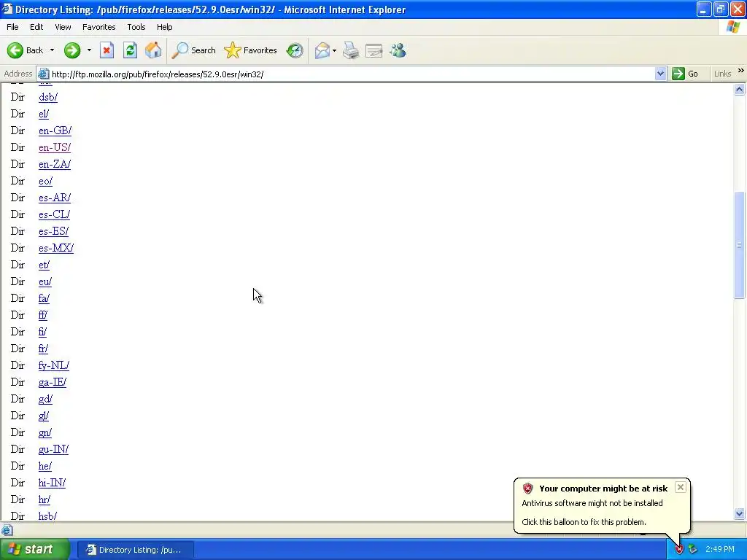This screenshot has height=560, width=747.
Task: Click the Mail envelope toolbar icon
Action: [x=322, y=50]
